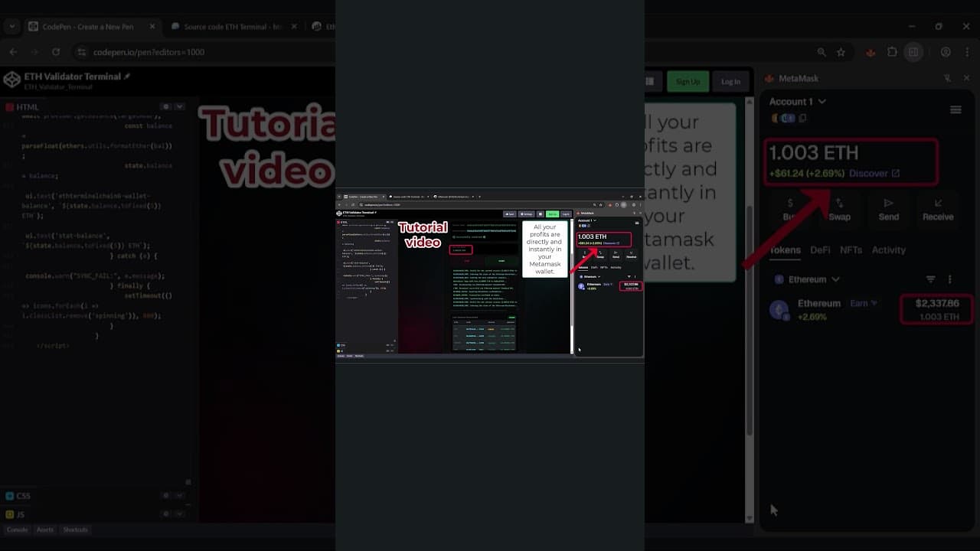Reload page with the enlarged browser refresh icon
The width and height of the screenshot is (980, 551).
click(x=56, y=52)
